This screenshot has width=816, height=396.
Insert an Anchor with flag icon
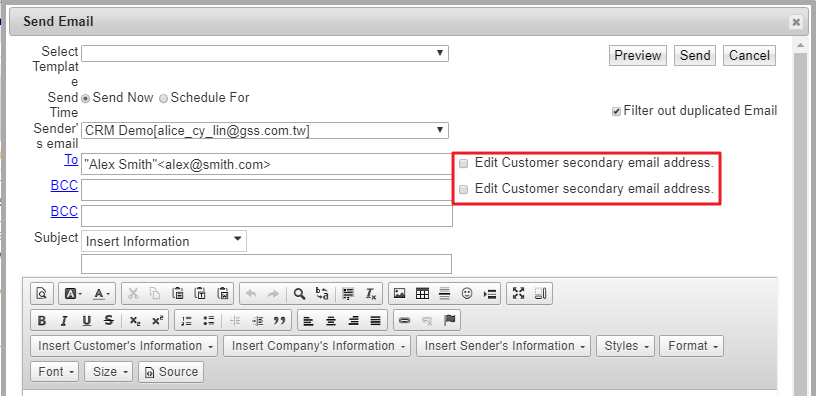click(449, 321)
